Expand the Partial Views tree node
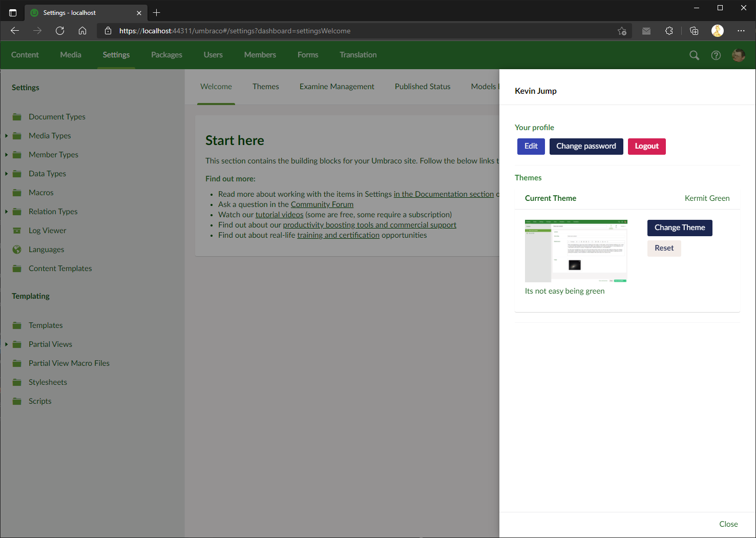This screenshot has width=756, height=538. (x=6, y=344)
